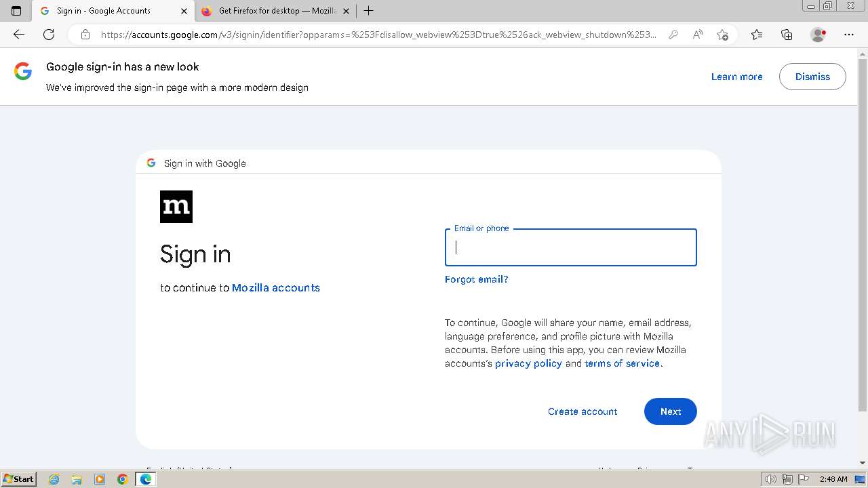Click the system clock 2:48 AM
This screenshot has height=488, width=868.
(833, 479)
